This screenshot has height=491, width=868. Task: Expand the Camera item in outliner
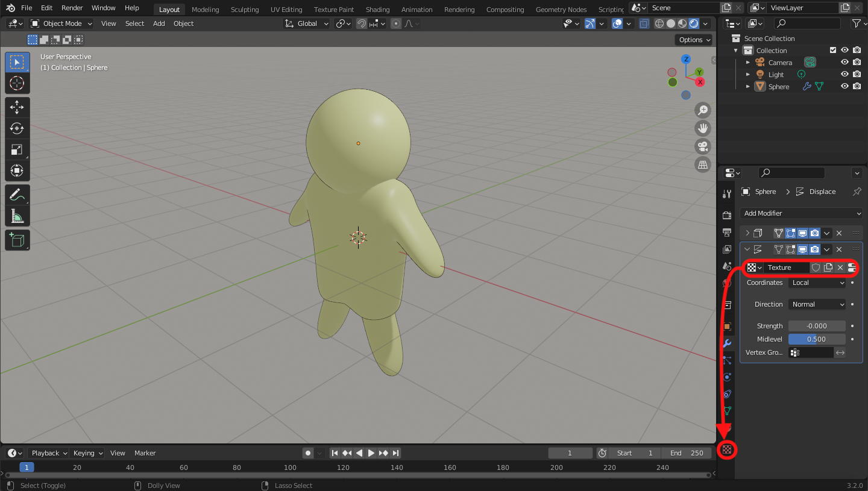click(x=748, y=63)
